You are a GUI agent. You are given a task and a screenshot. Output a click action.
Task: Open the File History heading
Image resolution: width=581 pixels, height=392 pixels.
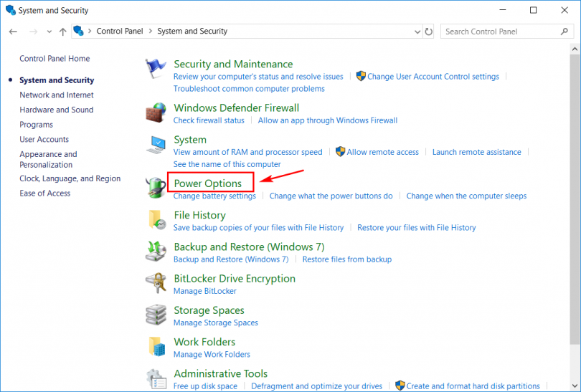[199, 216]
